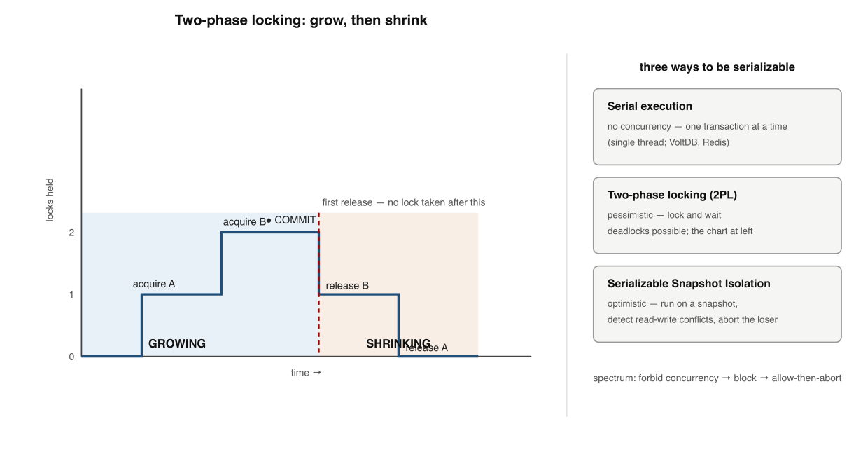This screenshot has width=868, height=461.
Task: Click the spectrum summary text line
Action: pos(717,378)
